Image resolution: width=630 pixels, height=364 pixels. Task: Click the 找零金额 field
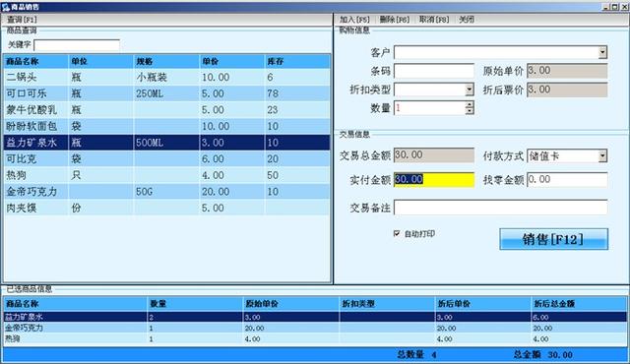point(567,179)
